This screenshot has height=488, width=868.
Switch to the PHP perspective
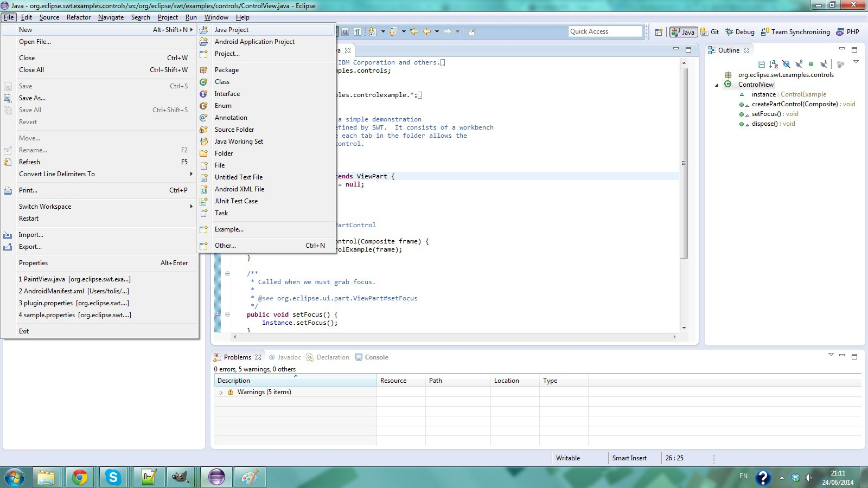pos(848,32)
